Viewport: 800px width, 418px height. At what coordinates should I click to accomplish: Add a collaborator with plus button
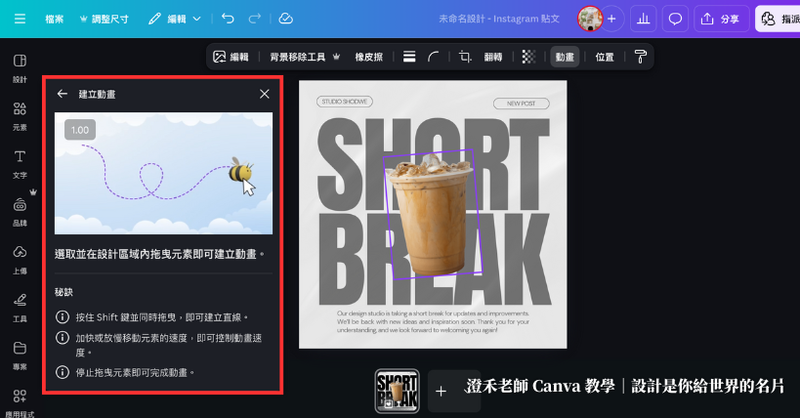[612, 19]
